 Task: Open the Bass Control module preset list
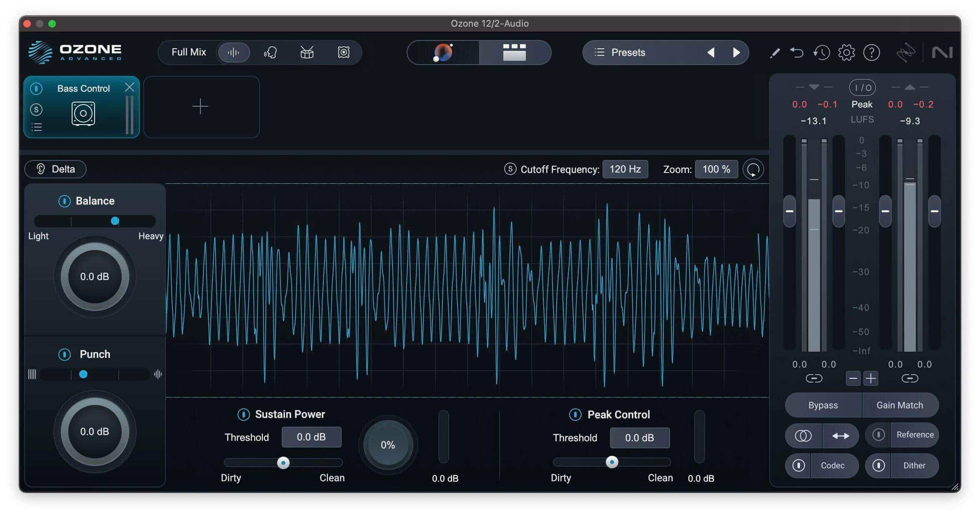tap(37, 127)
